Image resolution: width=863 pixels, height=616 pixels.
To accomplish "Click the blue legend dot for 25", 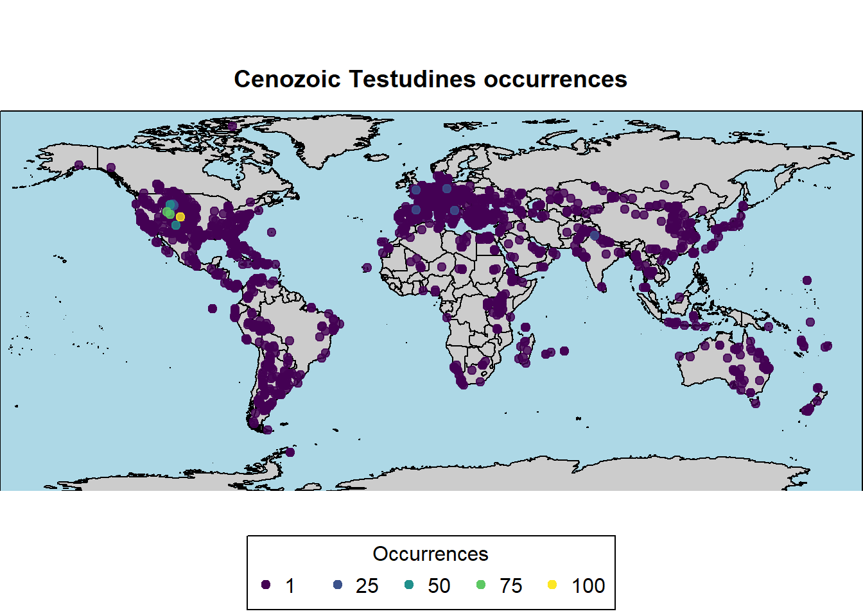I will click(x=338, y=585).
